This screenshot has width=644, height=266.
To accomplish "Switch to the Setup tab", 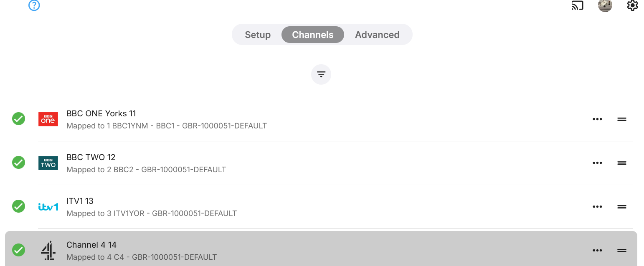I will (258, 35).
